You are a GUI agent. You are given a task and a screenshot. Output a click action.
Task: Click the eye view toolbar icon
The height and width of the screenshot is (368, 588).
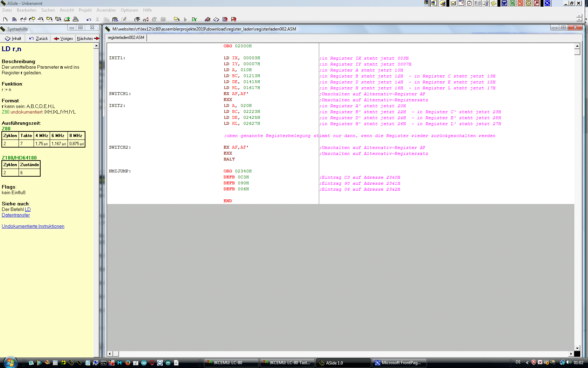click(x=137, y=19)
